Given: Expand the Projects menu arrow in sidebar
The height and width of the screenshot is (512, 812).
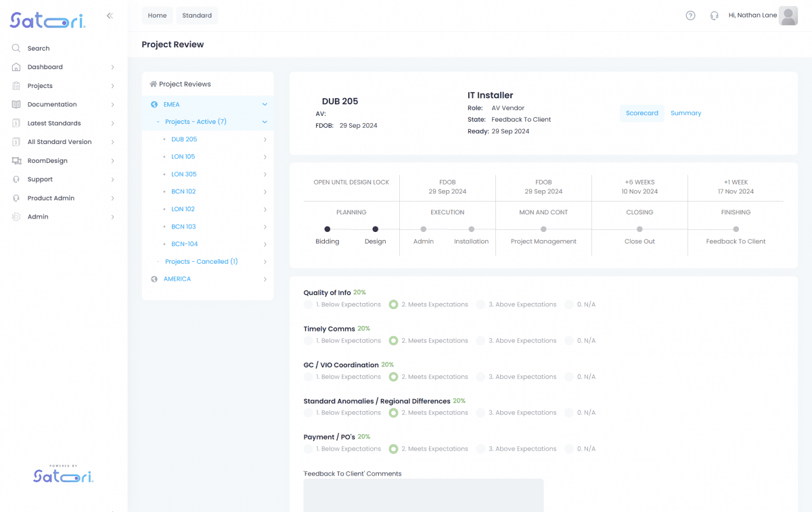Looking at the screenshot, I should pyautogui.click(x=112, y=86).
